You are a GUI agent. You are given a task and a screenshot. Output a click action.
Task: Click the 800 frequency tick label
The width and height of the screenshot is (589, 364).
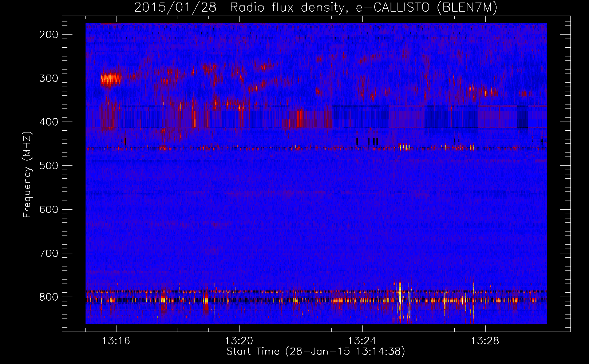(48, 297)
